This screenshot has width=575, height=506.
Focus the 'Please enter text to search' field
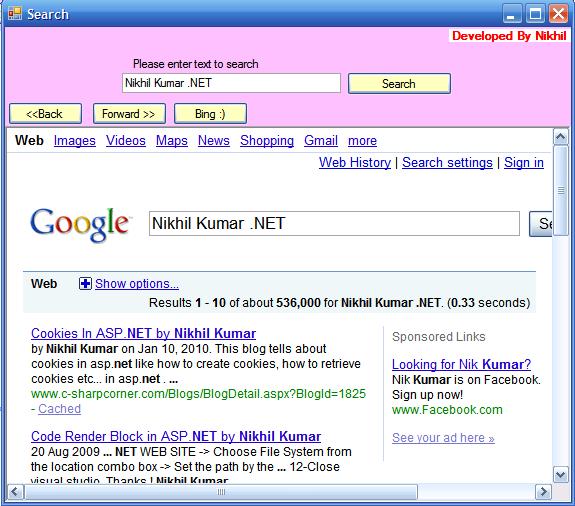pos(231,83)
